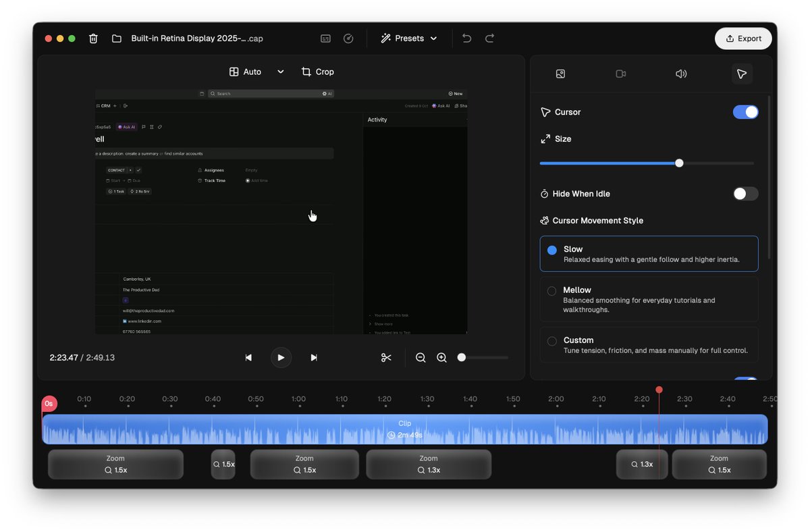Image resolution: width=810 pixels, height=532 pixels.
Task: Enable the Hide When Idle toggle
Action: point(746,194)
